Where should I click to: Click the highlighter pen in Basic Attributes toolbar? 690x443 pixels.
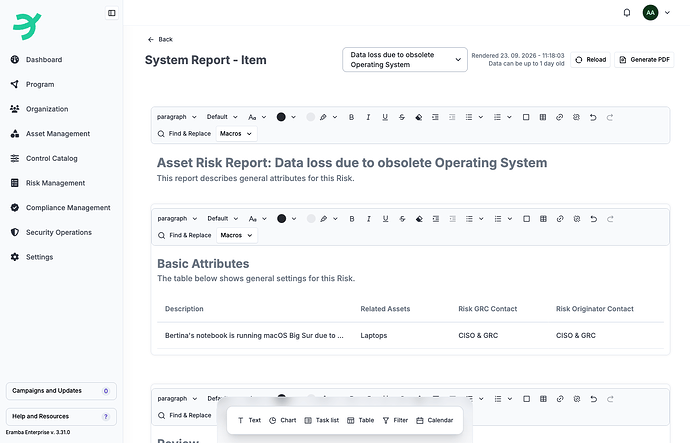(x=323, y=219)
